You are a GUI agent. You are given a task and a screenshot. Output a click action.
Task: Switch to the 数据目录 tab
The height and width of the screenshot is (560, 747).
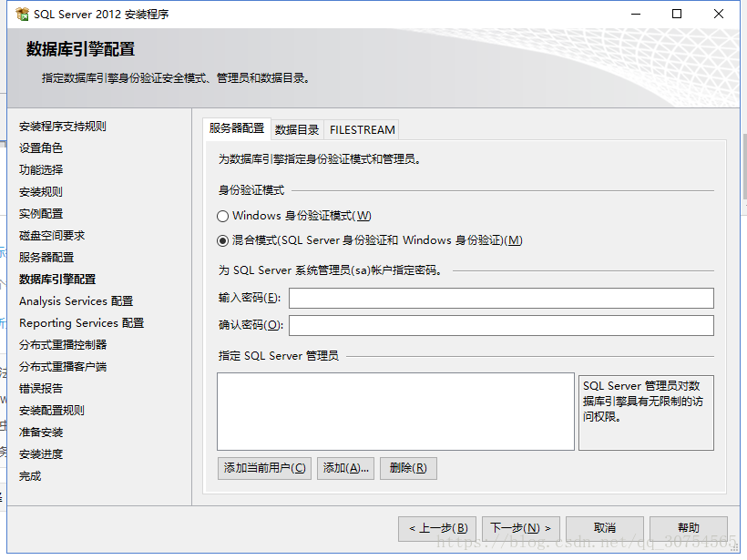[297, 129]
